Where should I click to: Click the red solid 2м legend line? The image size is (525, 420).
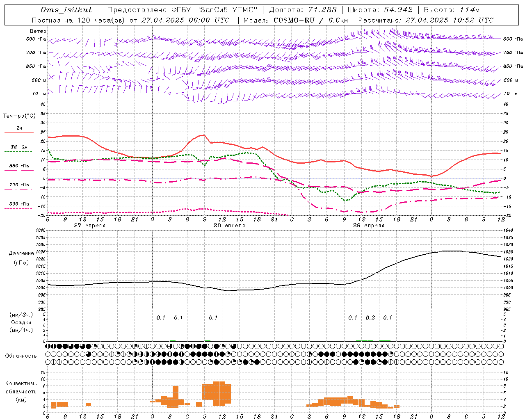coord(19,133)
